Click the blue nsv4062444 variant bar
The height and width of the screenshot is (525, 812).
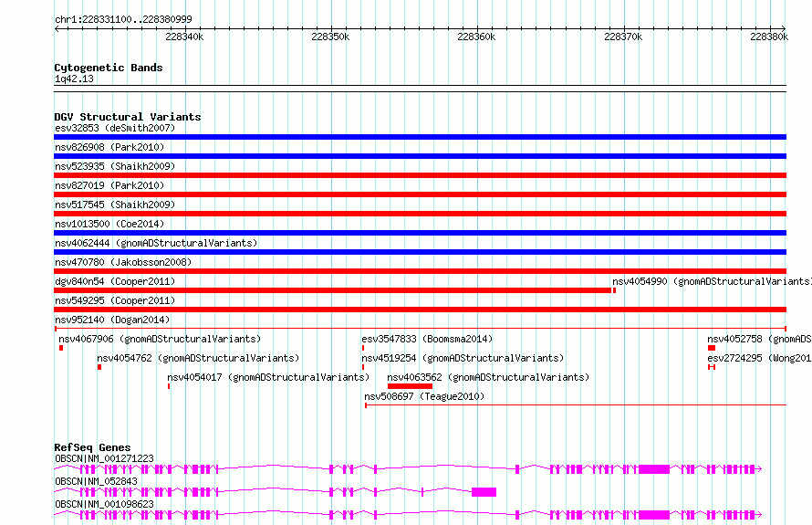tap(420, 252)
